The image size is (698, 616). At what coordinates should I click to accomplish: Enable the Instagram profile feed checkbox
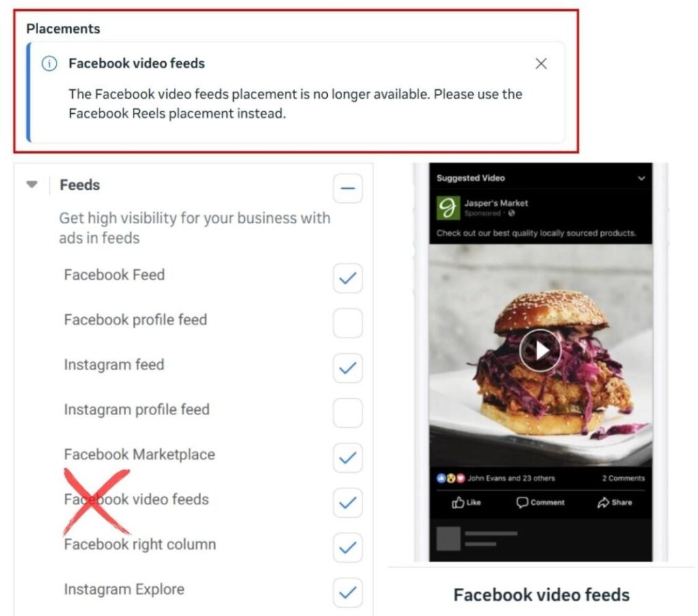pos(348,413)
